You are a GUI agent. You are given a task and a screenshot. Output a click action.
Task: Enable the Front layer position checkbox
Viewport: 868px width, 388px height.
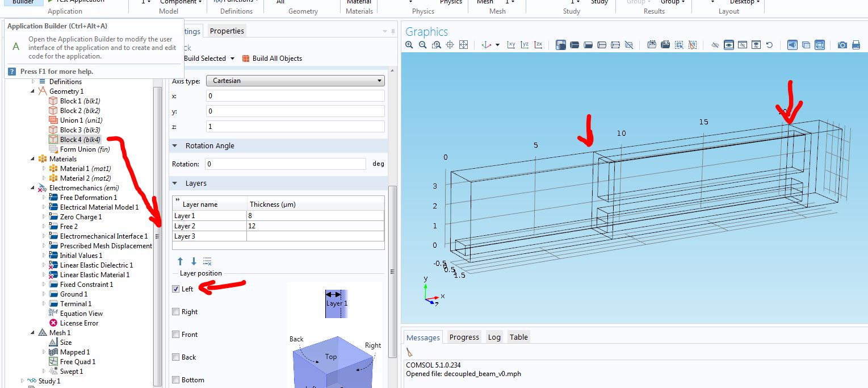(176, 335)
